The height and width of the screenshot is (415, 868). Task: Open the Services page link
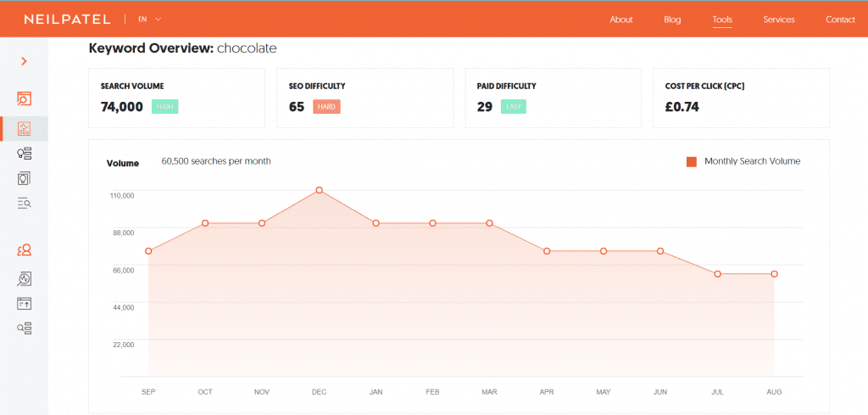point(779,20)
